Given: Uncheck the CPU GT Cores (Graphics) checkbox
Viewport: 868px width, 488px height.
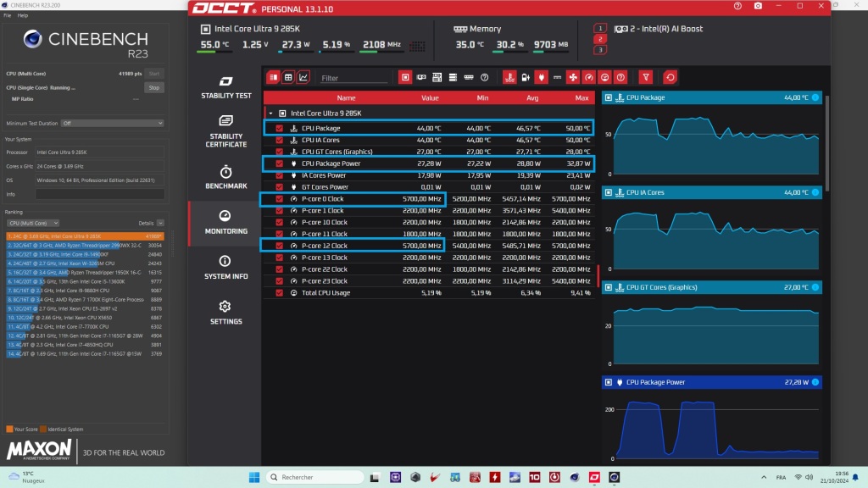Looking at the screenshot, I should pos(279,152).
